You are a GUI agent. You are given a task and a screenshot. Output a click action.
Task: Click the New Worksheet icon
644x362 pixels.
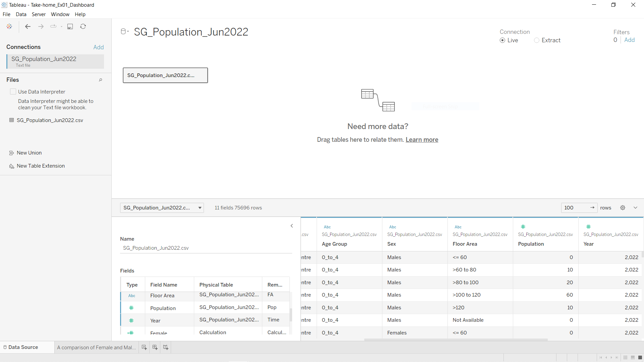click(x=144, y=347)
